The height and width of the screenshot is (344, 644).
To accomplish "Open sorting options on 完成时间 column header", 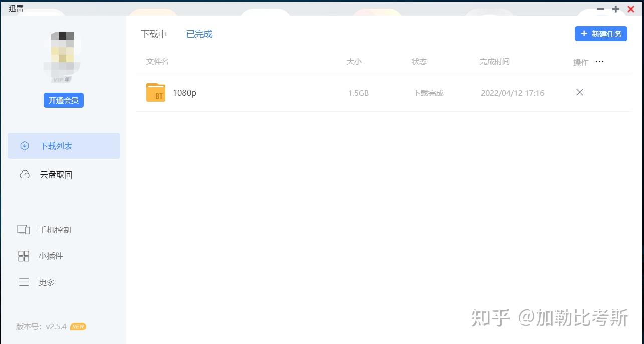I will pos(494,61).
